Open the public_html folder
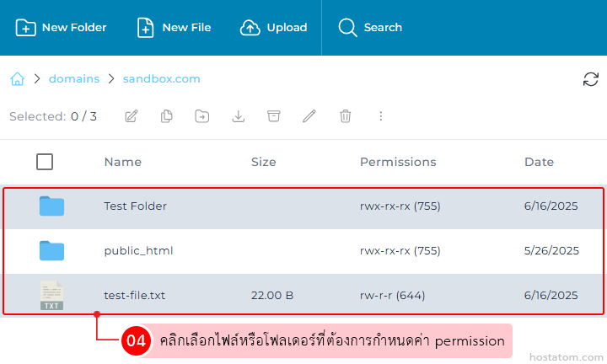607x364 pixels. coord(138,251)
